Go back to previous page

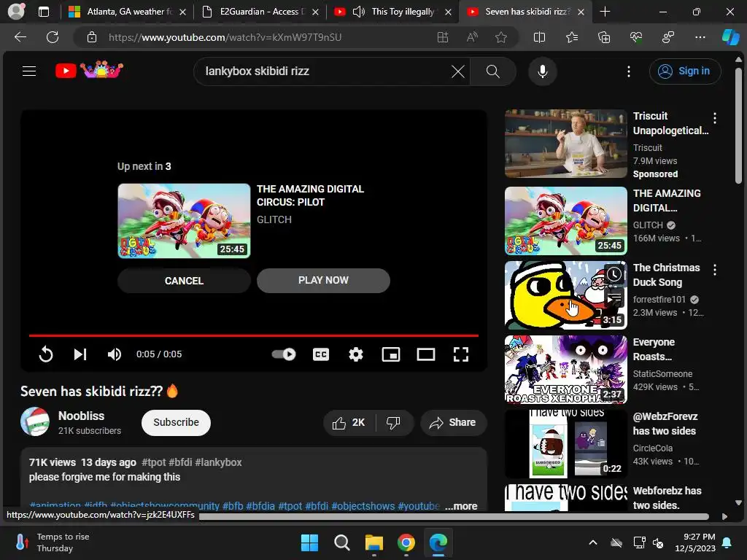[20, 37]
